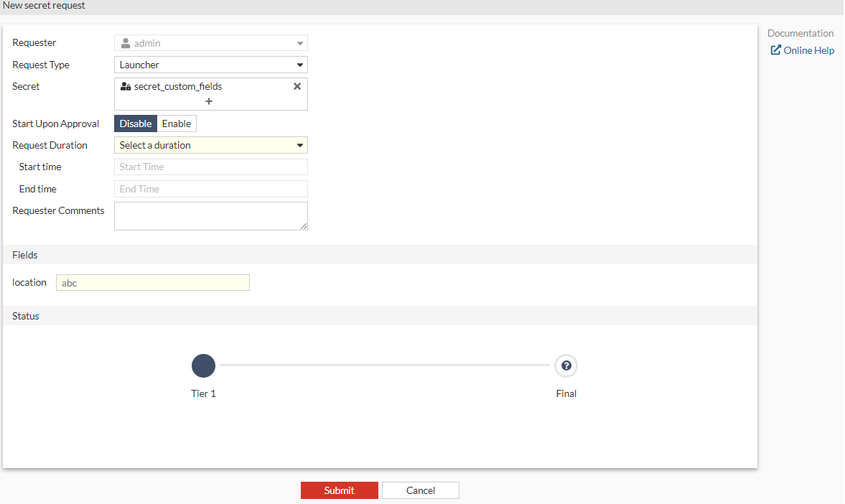
Task: Click the user icon beside admin
Action: click(x=125, y=42)
